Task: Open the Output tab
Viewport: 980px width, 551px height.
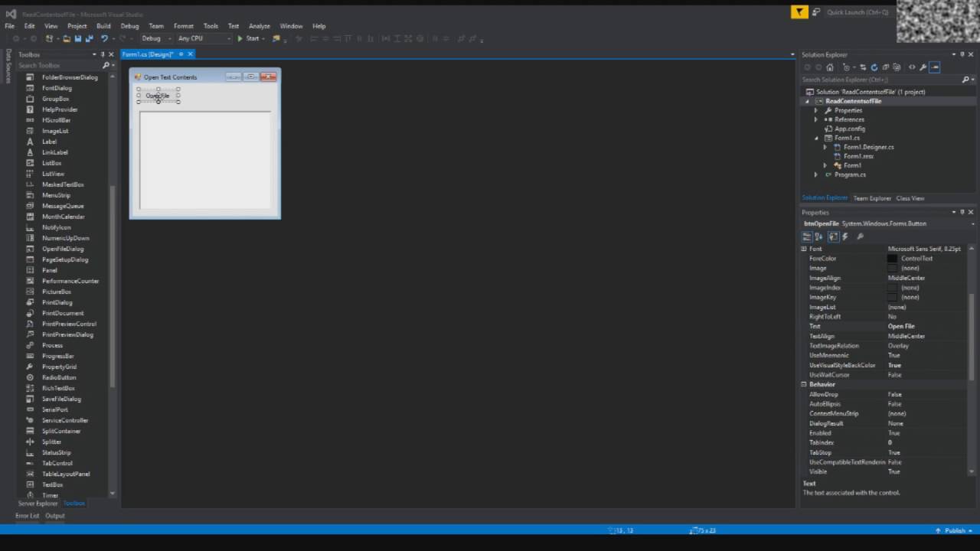Action: pos(55,516)
